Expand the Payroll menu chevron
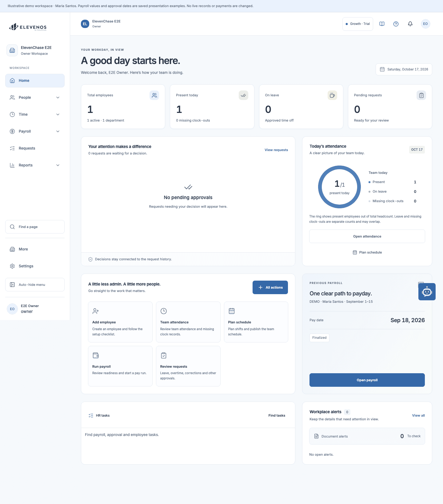443x504 pixels. [58, 131]
